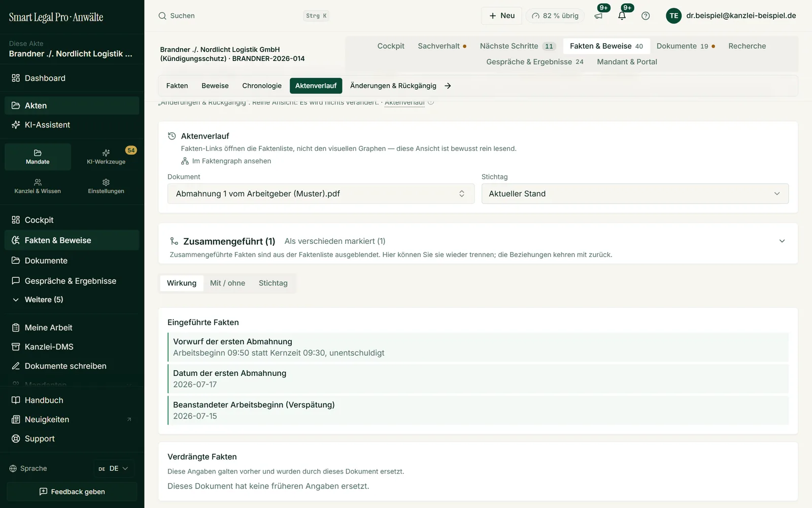This screenshot has height=508, width=812.
Task: Open Kanzlei-DMS in the sidebar
Action: tap(72, 347)
